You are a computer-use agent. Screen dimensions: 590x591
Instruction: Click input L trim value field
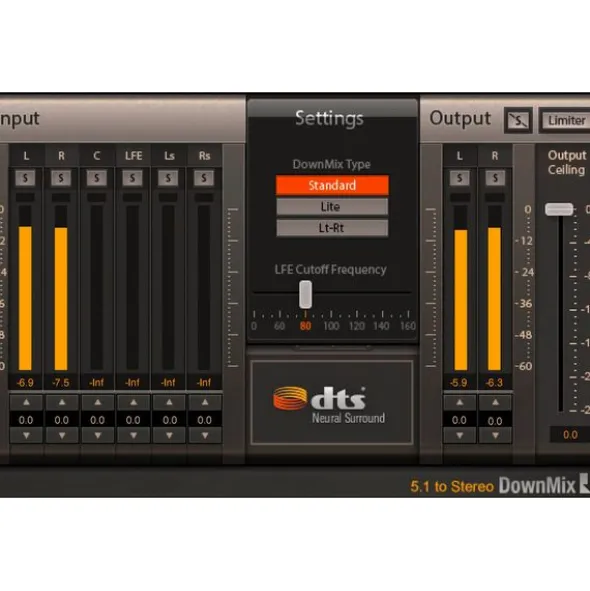tap(26, 420)
